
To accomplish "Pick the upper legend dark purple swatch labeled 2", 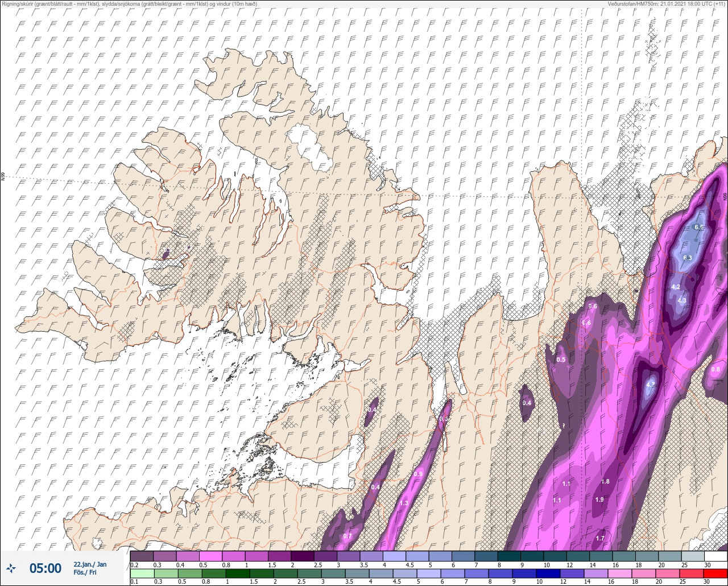I will point(303,556).
